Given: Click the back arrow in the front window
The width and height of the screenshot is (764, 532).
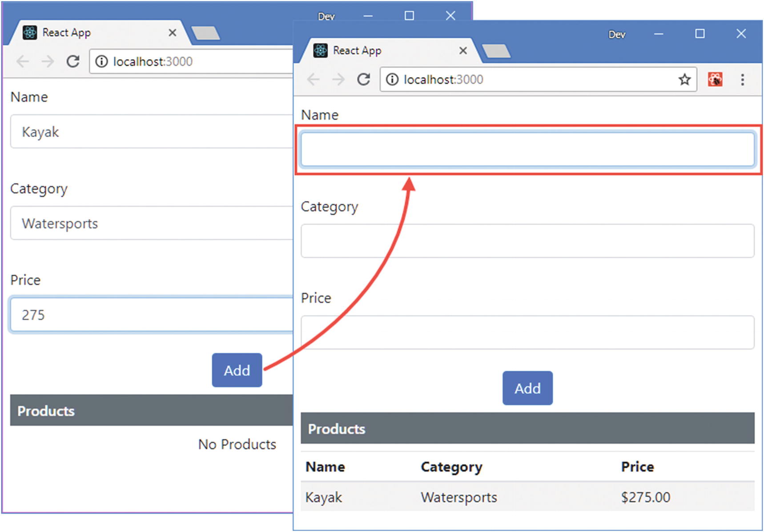Looking at the screenshot, I should (x=314, y=80).
